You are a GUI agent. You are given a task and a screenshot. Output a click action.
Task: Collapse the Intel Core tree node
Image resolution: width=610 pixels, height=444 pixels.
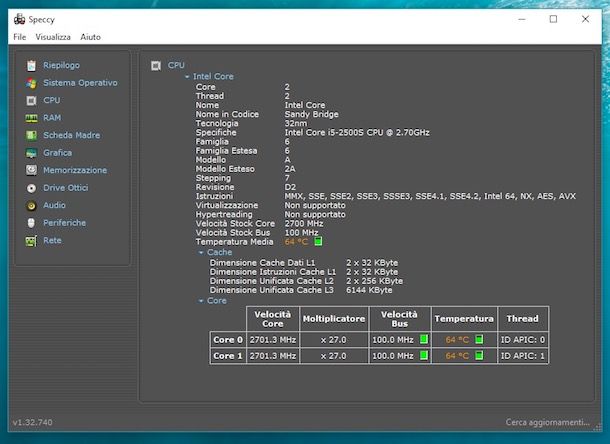point(187,77)
